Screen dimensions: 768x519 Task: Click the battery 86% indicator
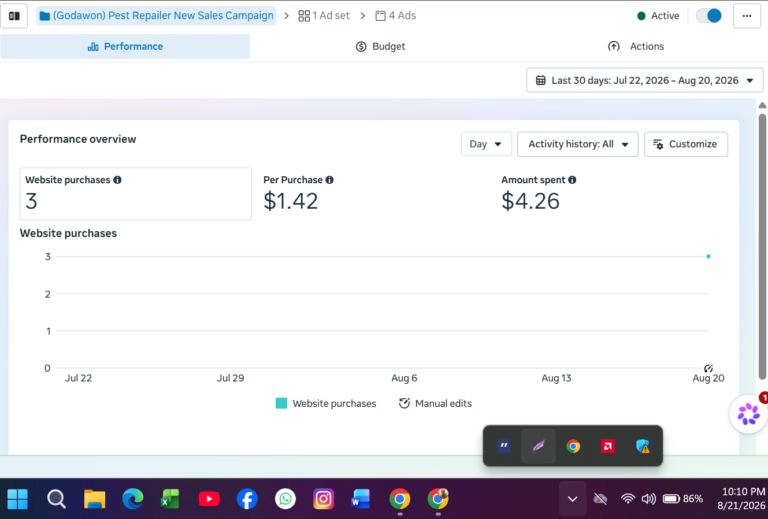click(x=683, y=499)
